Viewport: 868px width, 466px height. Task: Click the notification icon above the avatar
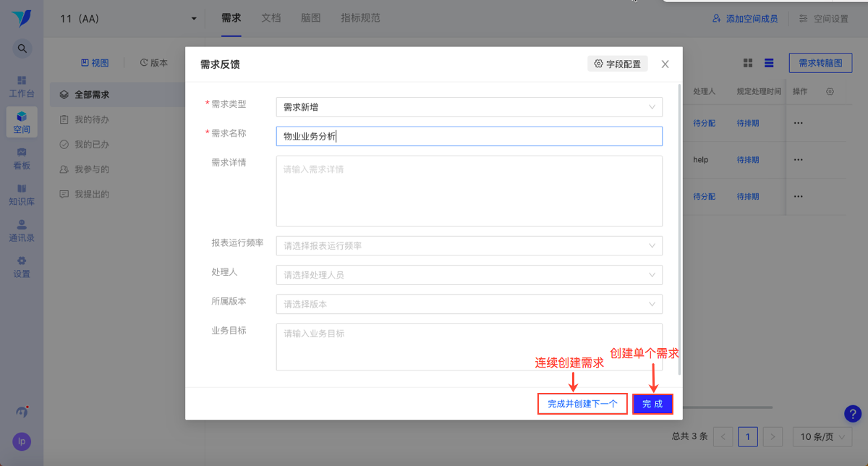[22, 411]
